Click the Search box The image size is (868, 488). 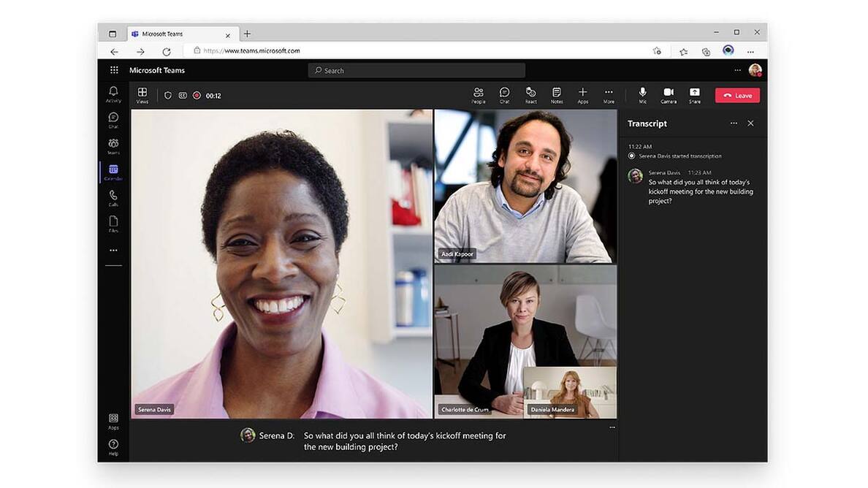[x=416, y=71]
